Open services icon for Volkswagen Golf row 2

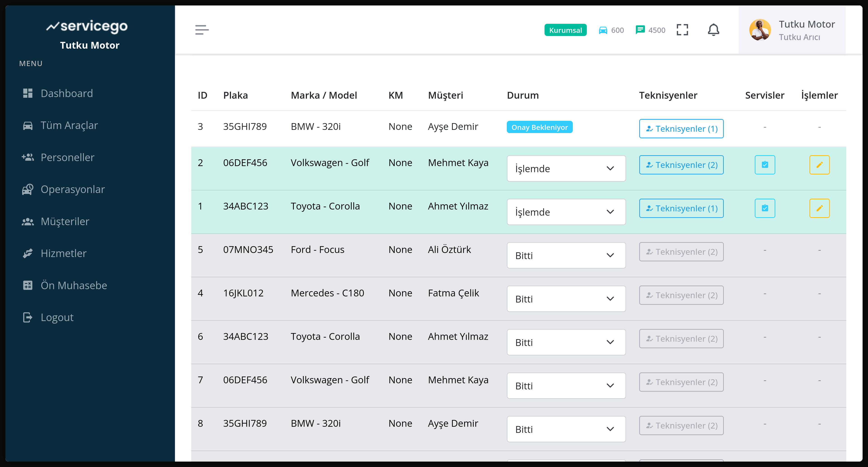(764, 165)
